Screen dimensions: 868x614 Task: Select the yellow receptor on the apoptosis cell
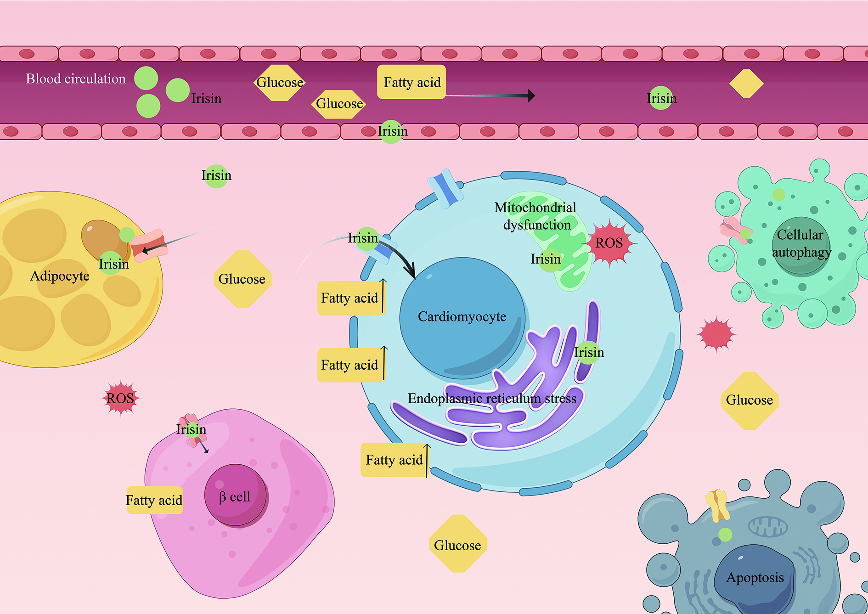717,506
